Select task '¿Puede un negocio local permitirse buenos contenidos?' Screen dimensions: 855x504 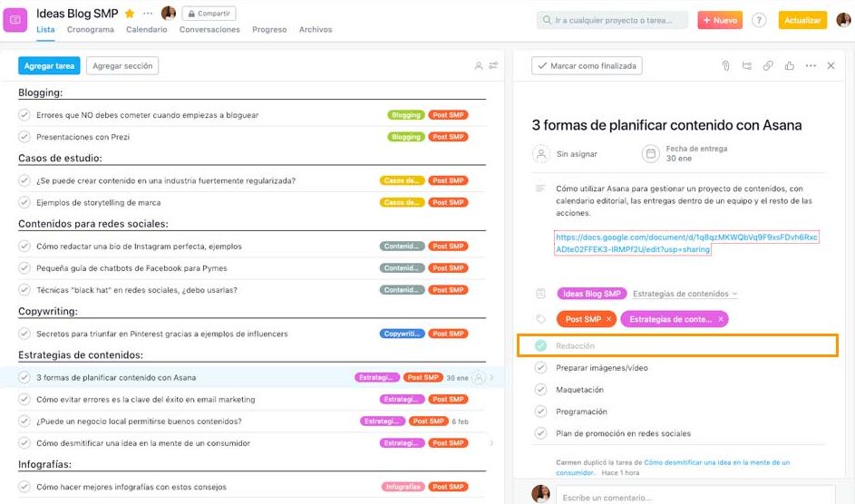click(x=139, y=422)
